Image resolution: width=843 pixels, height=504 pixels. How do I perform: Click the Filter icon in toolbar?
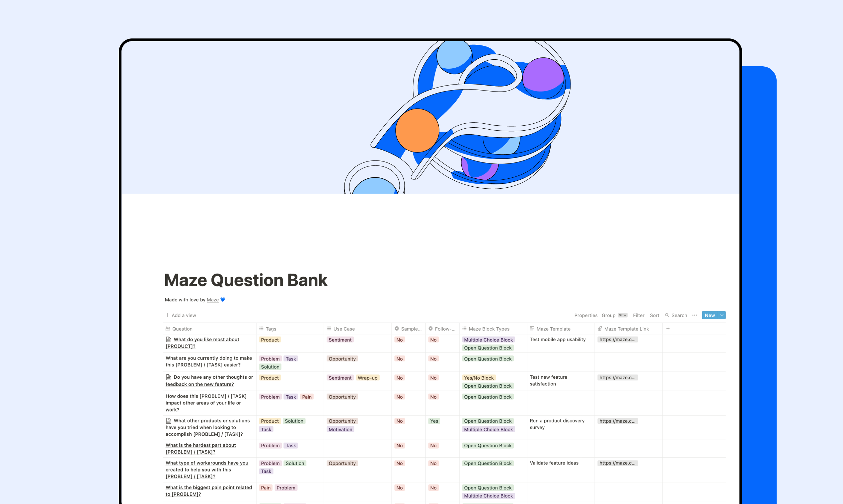point(638,314)
